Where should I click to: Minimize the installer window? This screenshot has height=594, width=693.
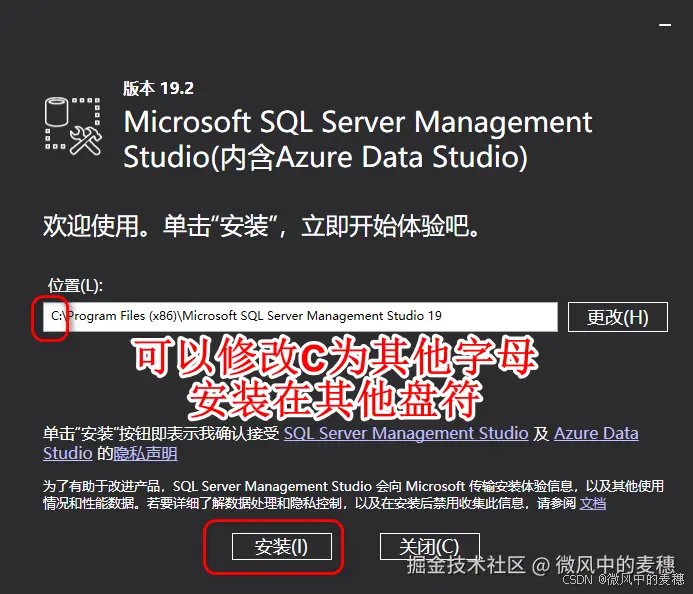[665, 25]
